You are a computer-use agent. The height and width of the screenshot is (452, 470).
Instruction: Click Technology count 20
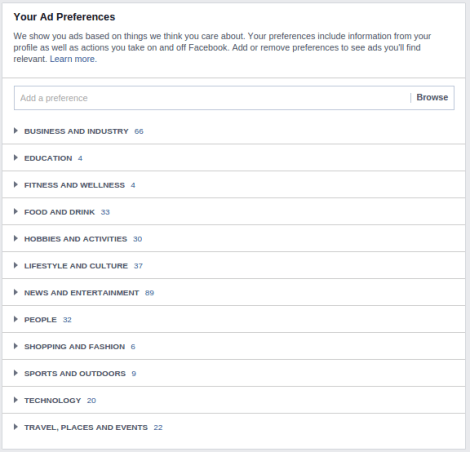91,401
